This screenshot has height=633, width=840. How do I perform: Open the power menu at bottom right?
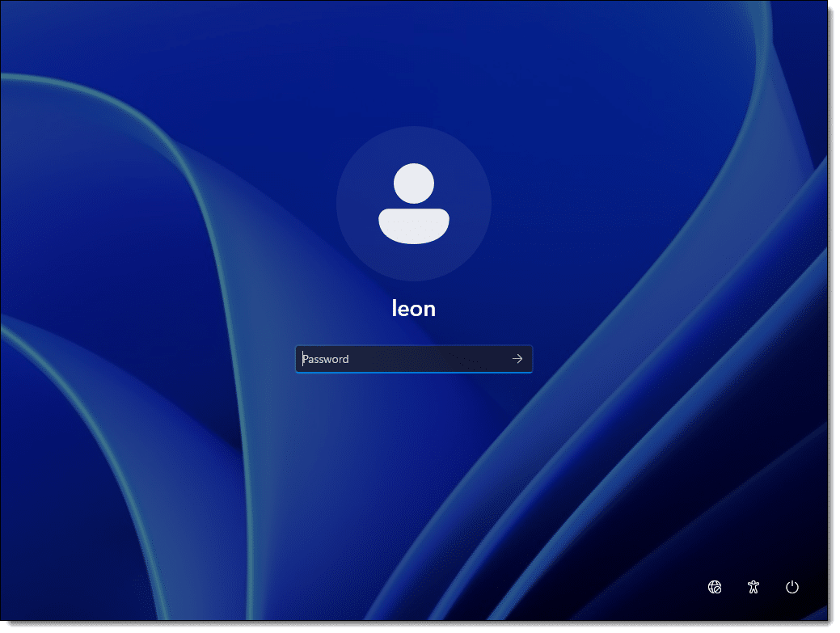coord(791,587)
